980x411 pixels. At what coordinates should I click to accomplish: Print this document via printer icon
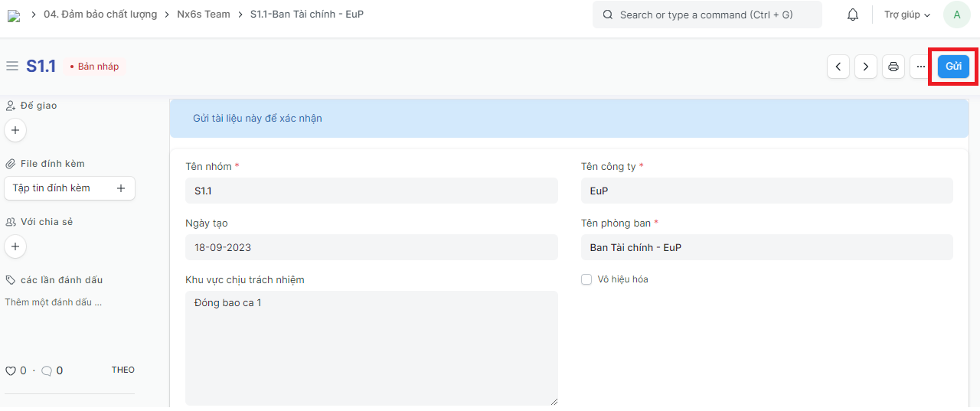coord(893,67)
